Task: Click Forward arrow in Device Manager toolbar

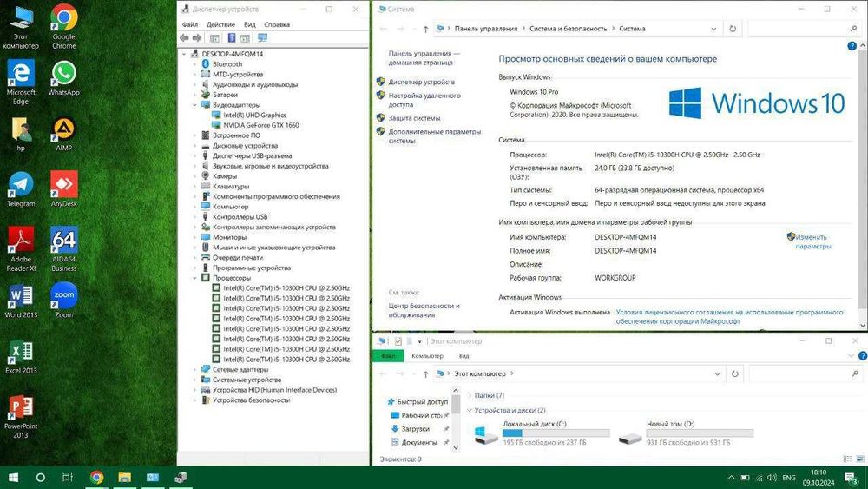Action: 196,37
